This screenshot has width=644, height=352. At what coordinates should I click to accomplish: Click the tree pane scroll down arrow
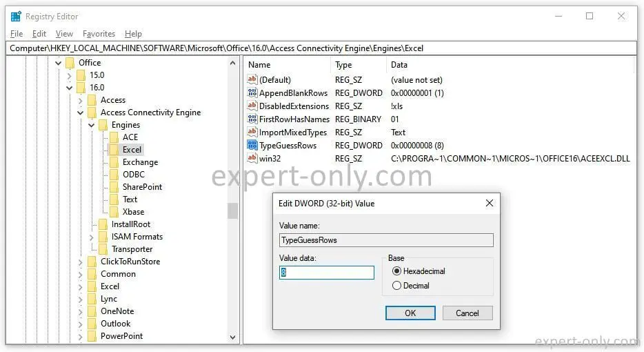(x=232, y=338)
